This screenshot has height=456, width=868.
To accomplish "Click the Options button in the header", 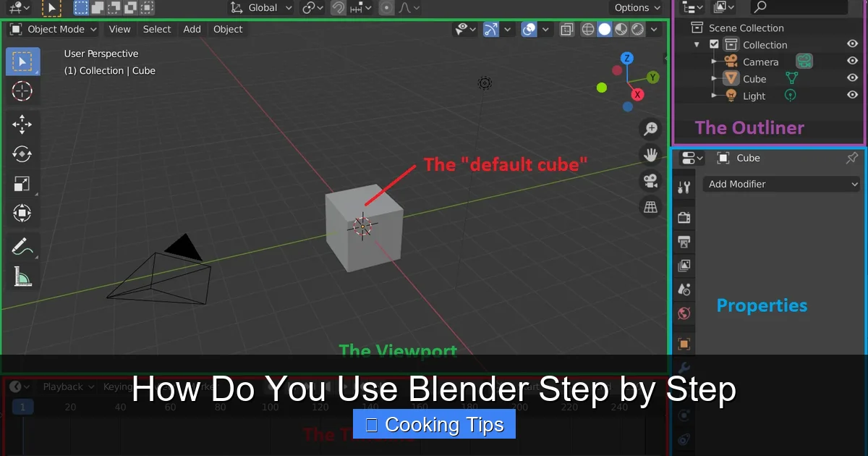I will (637, 8).
